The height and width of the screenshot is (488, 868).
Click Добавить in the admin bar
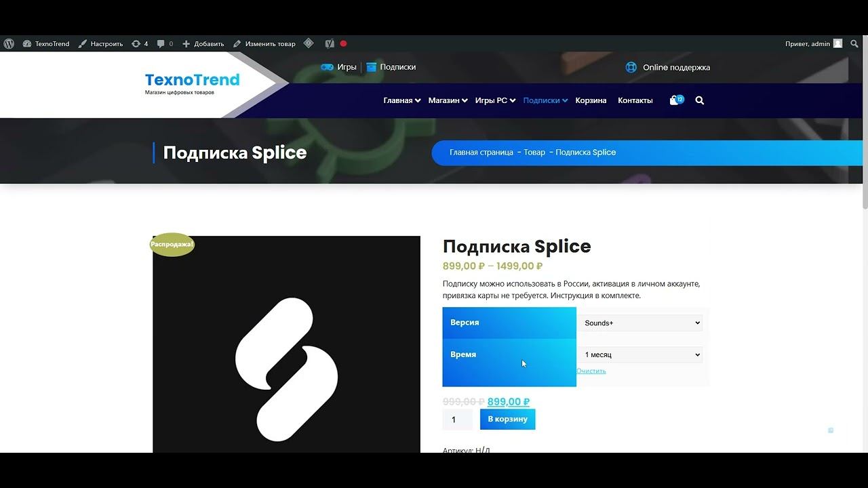point(203,43)
